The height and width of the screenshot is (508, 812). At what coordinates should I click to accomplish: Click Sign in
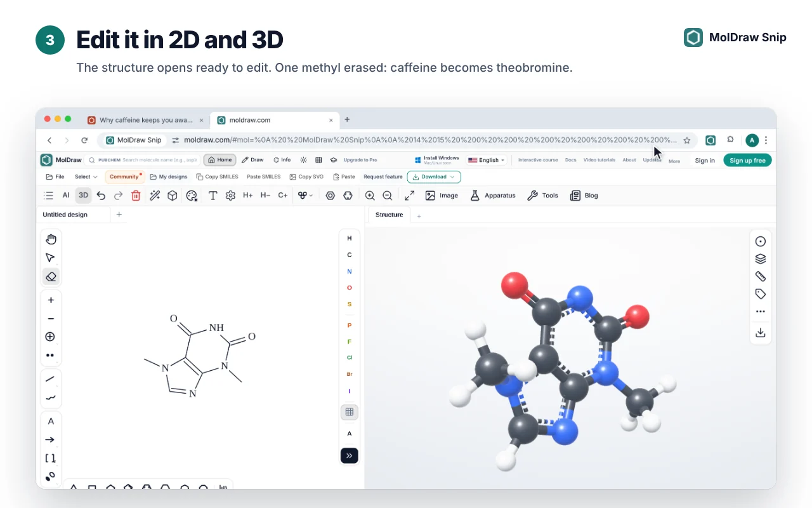point(705,161)
